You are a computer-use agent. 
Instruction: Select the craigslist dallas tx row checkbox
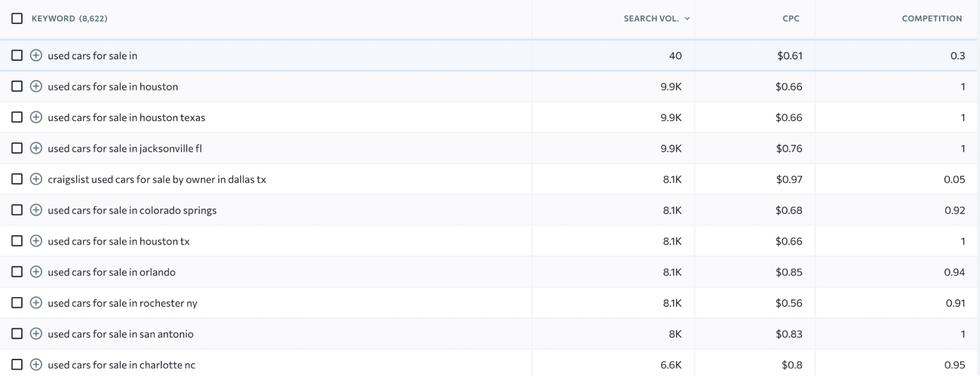coord(17,179)
